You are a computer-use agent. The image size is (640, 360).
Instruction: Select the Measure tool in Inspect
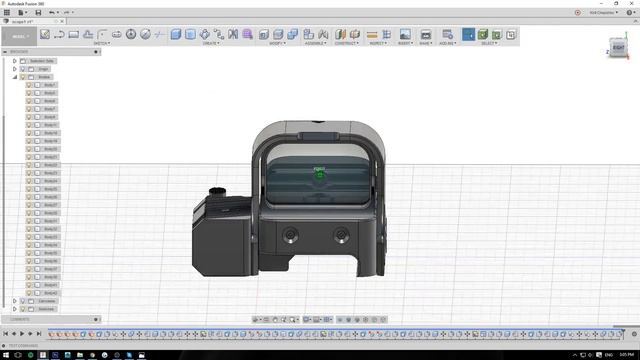coord(372,35)
